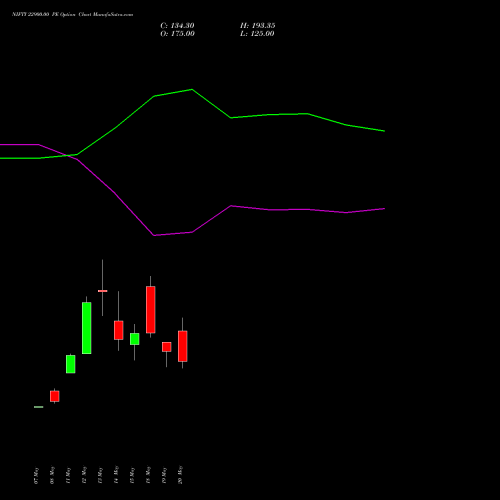Click the small red candle for 19 May
This screenshot has height=500, width=500.
(167, 347)
